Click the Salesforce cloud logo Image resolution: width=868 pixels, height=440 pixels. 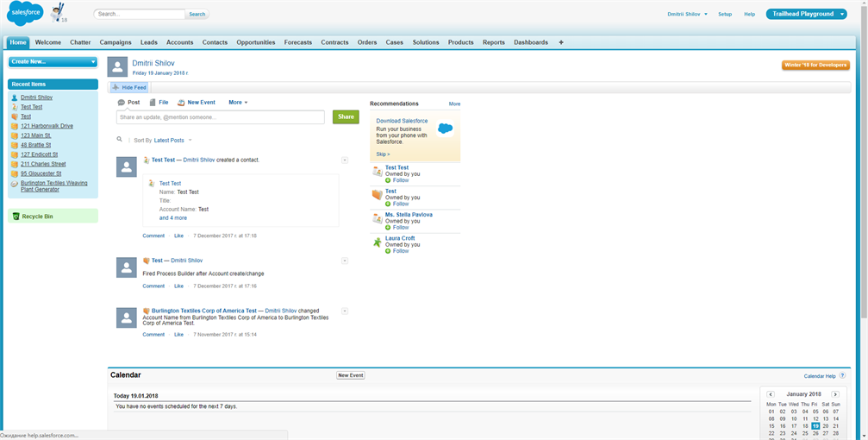point(25,14)
